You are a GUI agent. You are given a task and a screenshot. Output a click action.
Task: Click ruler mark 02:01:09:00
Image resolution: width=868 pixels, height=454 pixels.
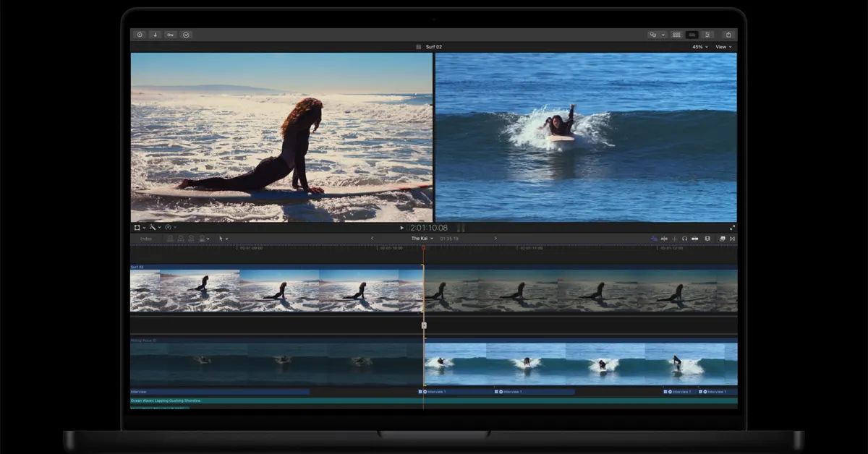tap(251, 248)
